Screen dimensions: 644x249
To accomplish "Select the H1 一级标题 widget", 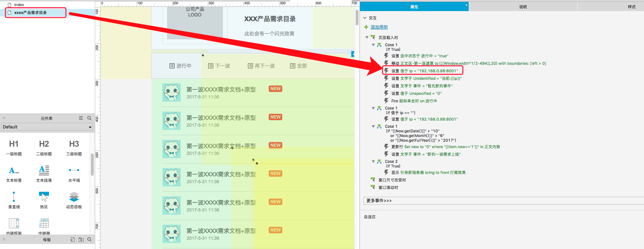I will 14,148.
